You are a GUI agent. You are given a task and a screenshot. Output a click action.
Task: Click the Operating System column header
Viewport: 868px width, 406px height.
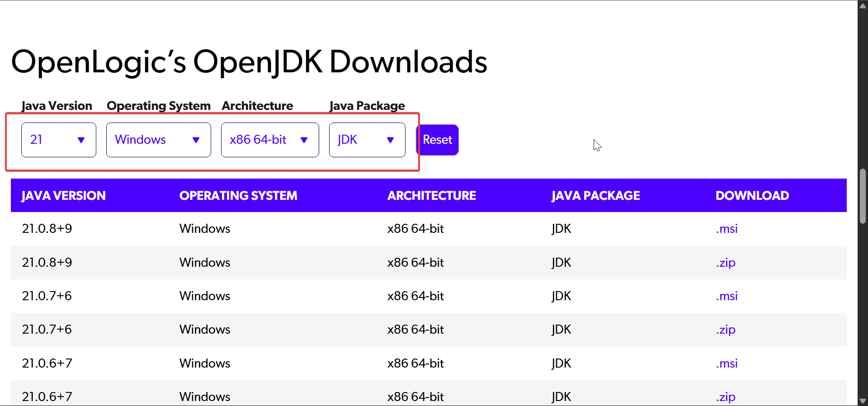[x=238, y=196]
